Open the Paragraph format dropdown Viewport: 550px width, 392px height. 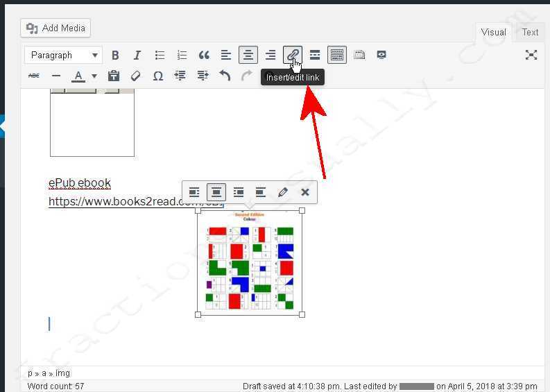(x=63, y=55)
